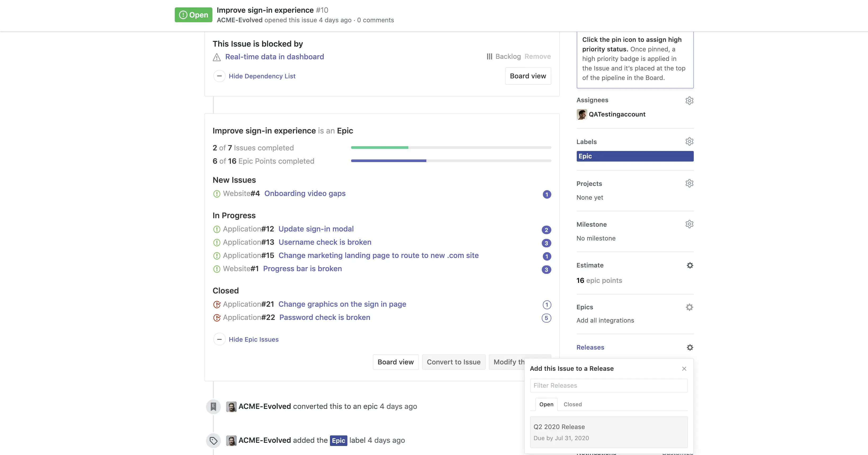Open the Epics gear settings
This screenshot has height=455, width=868.
pyautogui.click(x=690, y=307)
